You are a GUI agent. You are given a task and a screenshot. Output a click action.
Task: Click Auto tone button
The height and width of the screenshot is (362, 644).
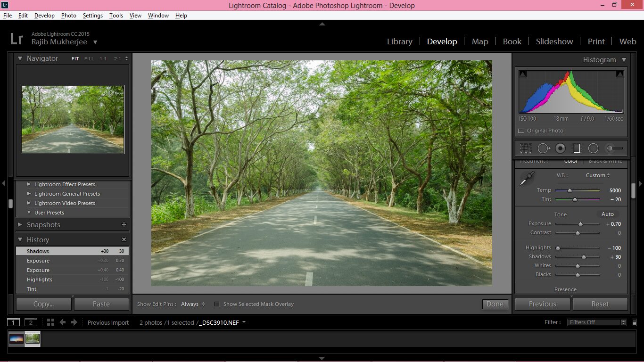pos(608,214)
